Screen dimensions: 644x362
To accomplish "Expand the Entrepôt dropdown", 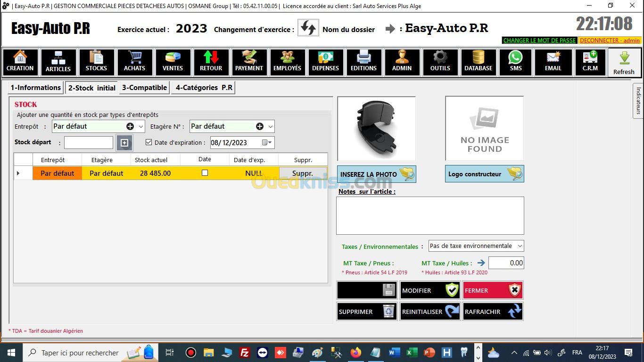I will (x=140, y=126).
